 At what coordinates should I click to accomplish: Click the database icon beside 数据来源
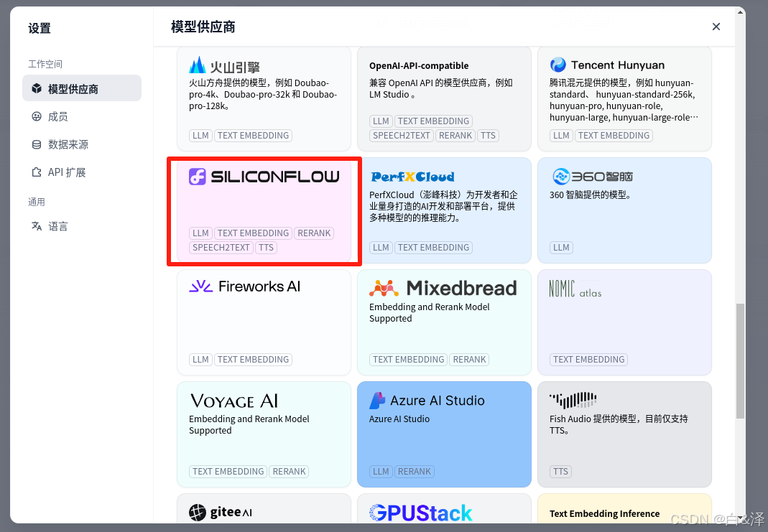(37, 144)
